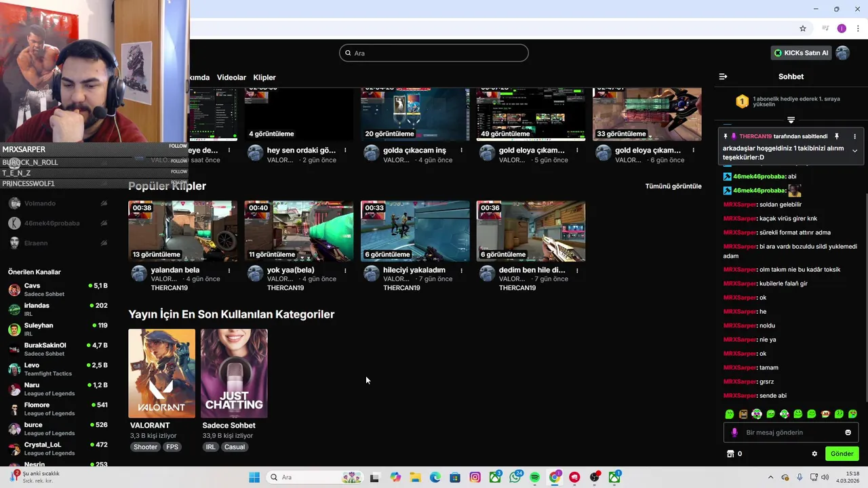Play the 'yalandan bela' clip thumbnail
868x488 pixels.
[x=183, y=231]
